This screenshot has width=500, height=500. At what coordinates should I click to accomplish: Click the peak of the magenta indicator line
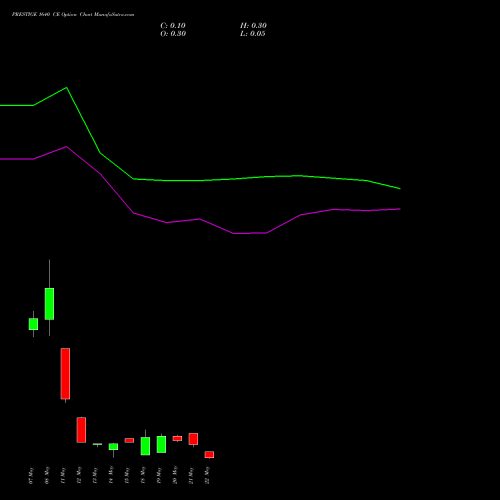pos(67,146)
